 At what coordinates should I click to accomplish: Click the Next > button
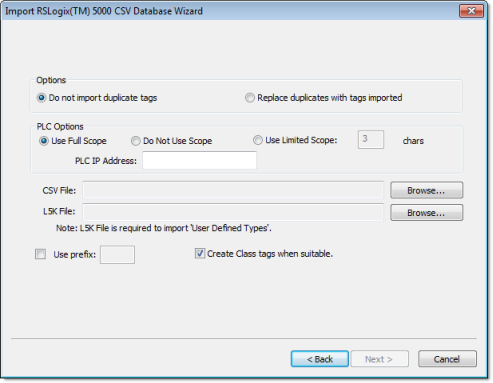point(379,359)
